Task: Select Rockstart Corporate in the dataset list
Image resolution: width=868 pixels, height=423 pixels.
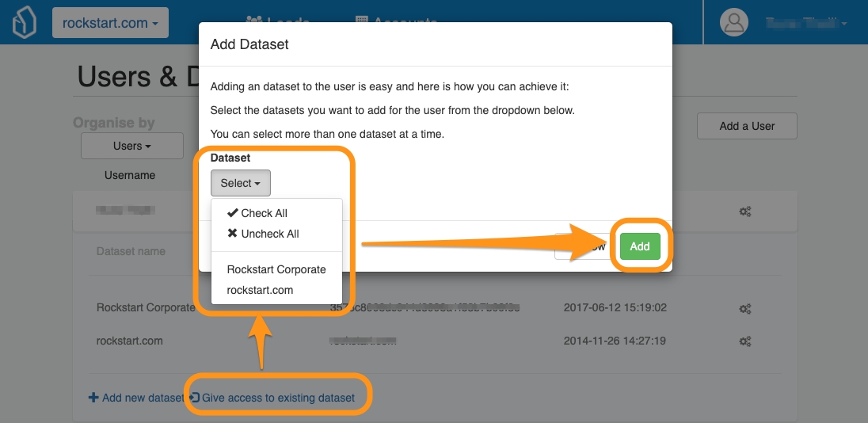Action: tap(276, 269)
